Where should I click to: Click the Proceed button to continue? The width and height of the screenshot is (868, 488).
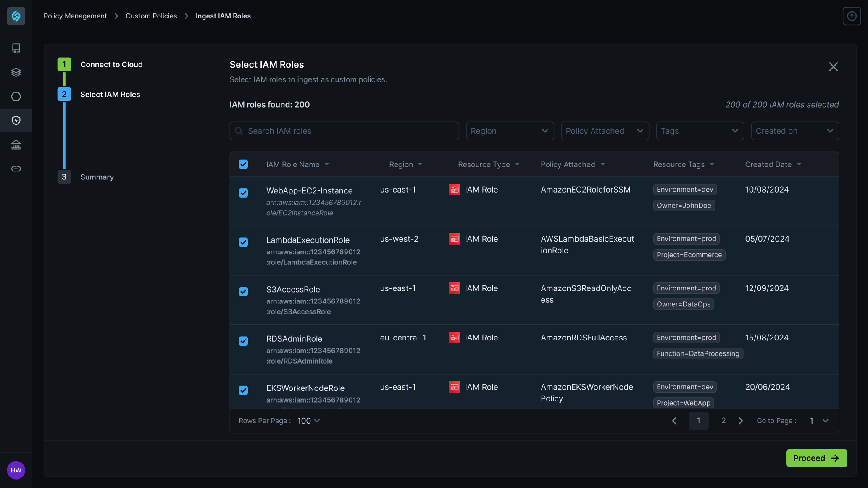[817, 458]
